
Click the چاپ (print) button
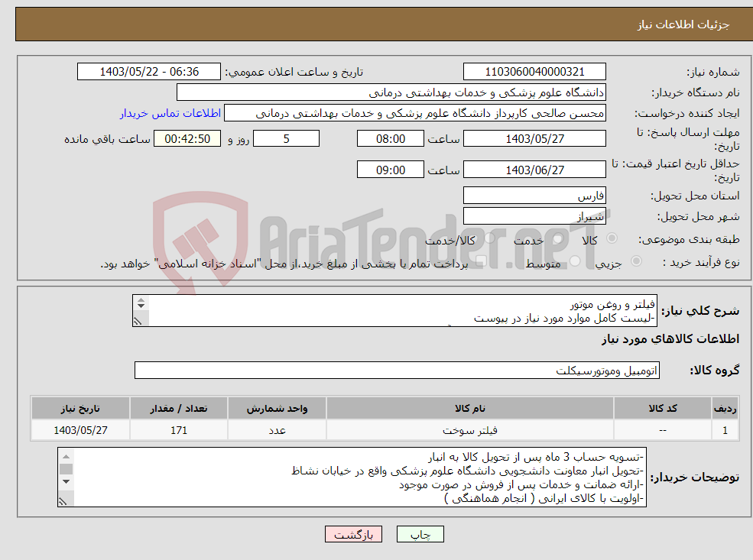pyautogui.click(x=420, y=534)
